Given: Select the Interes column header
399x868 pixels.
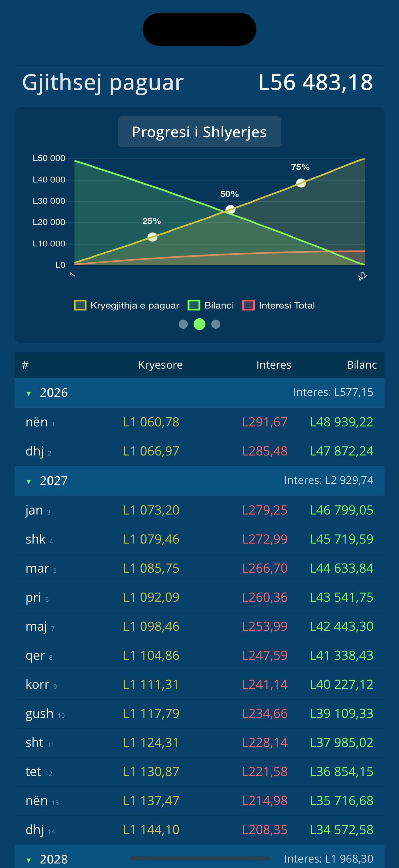Looking at the screenshot, I should 274,365.
